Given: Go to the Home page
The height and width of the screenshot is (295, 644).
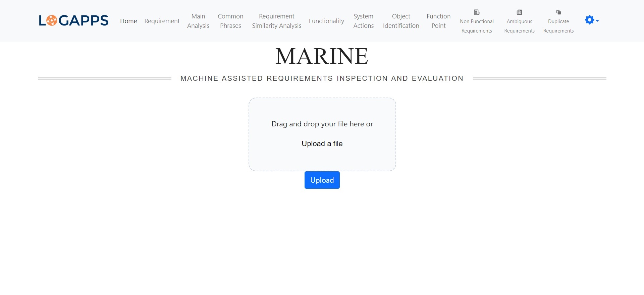Looking at the screenshot, I should click(128, 21).
